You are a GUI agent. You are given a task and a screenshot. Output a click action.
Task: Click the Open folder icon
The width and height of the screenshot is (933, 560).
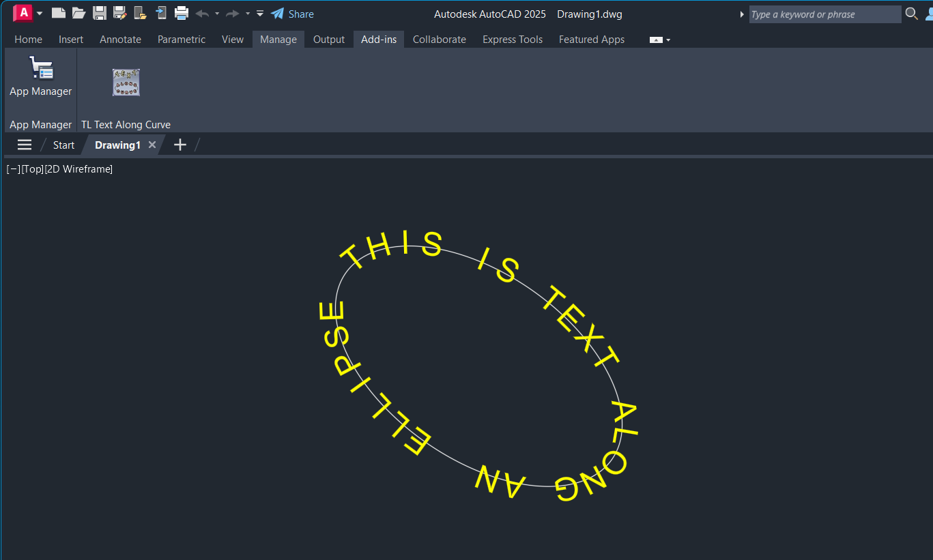click(x=78, y=13)
